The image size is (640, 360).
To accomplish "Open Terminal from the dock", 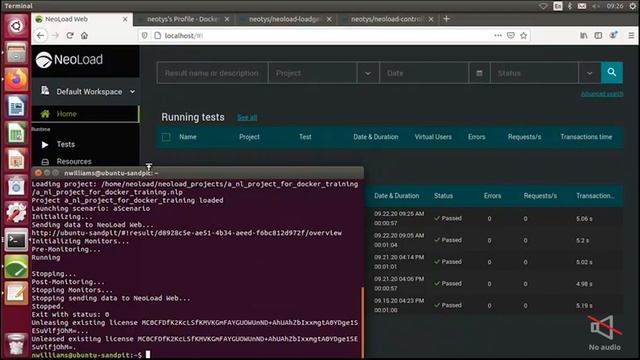I will [16, 240].
